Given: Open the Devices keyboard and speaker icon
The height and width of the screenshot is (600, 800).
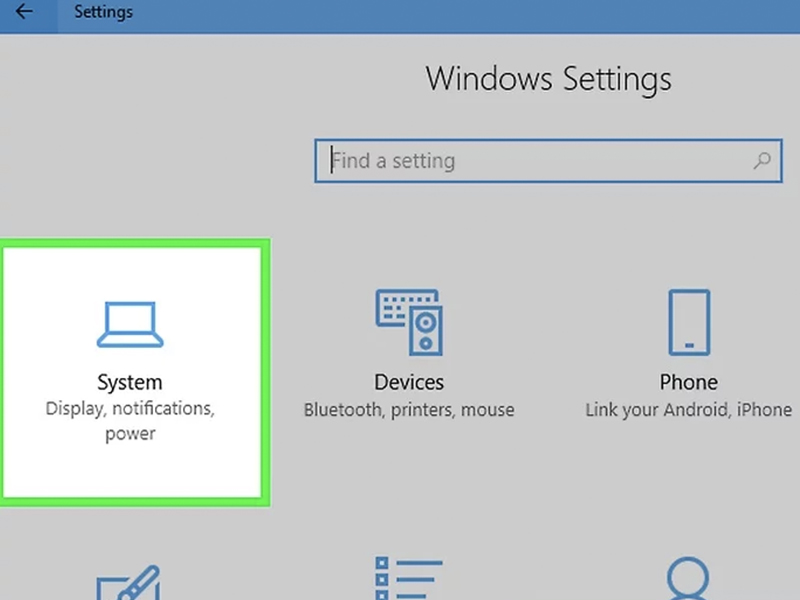Looking at the screenshot, I should point(409,322).
